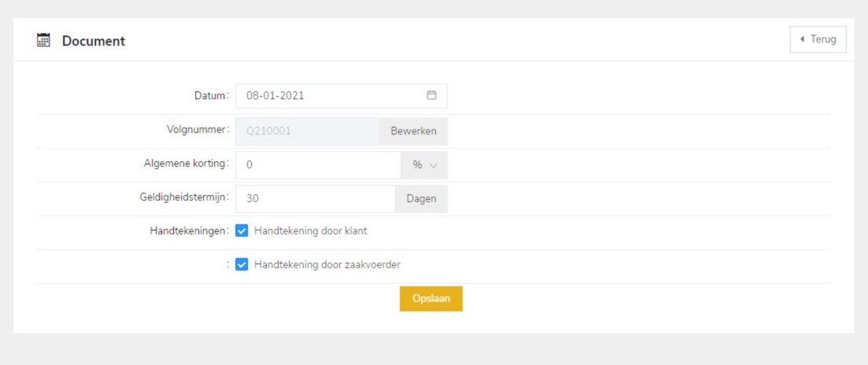Click the 'Handtekening door zaakvoerder' label text
This screenshot has height=365, width=868.
pyautogui.click(x=327, y=265)
